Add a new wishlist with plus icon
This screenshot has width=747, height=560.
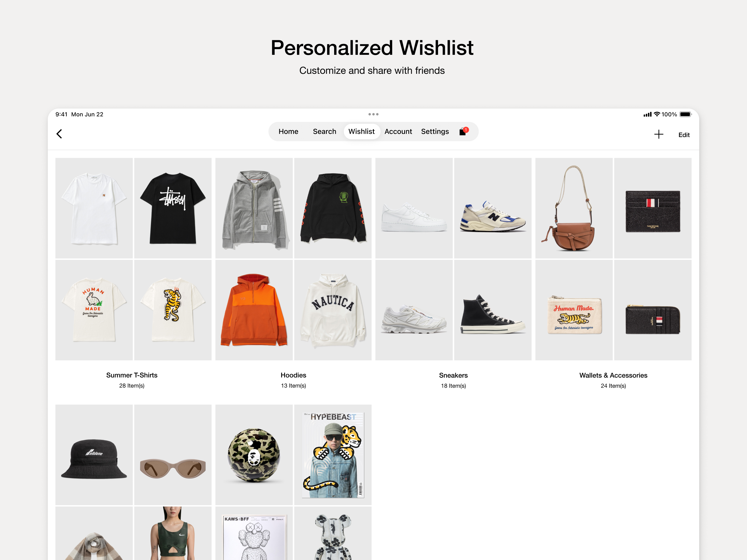point(659,134)
